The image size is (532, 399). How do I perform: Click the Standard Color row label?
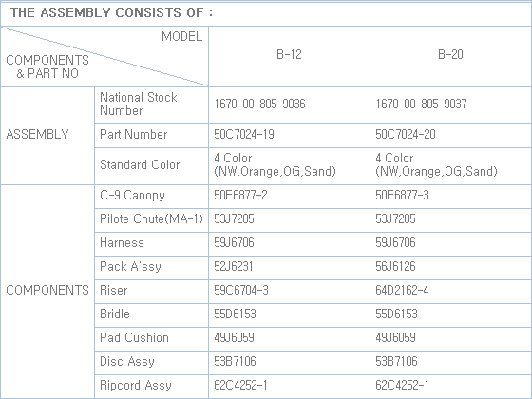tap(140, 165)
